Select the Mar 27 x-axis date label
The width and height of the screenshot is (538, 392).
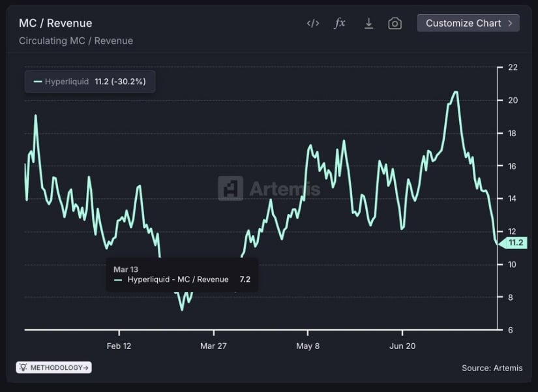click(x=213, y=346)
